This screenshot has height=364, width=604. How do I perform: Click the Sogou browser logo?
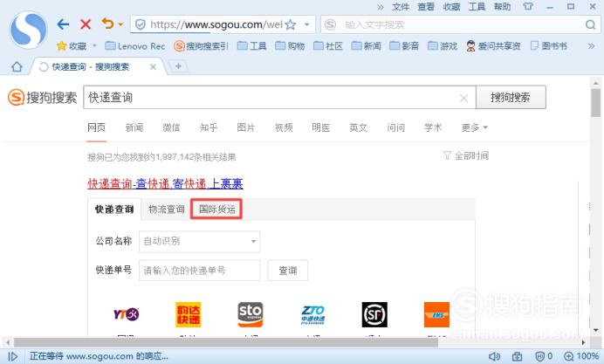point(28,30)
